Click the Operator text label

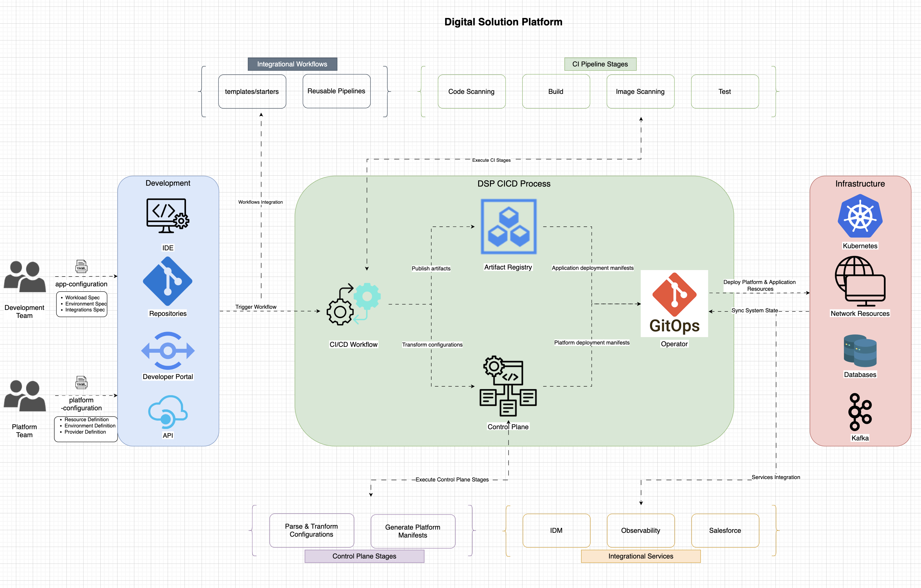(674, 344)
